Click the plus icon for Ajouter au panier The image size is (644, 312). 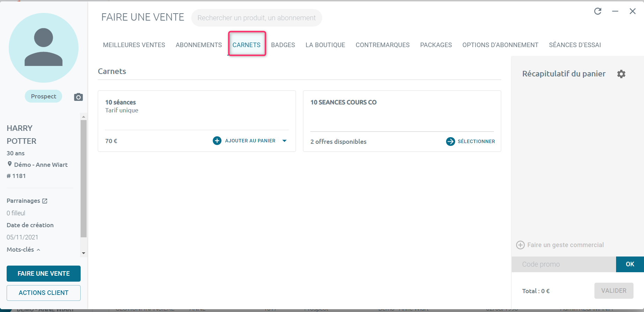[x=217, y=141]
